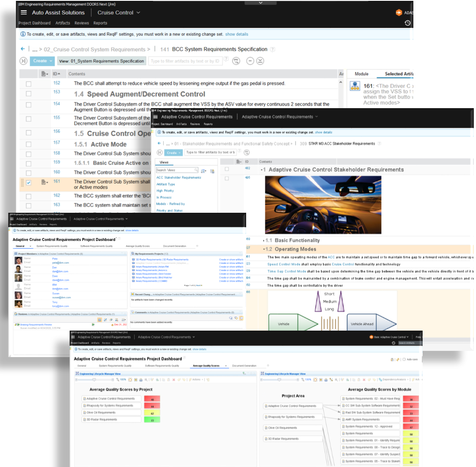Adjust zoom slider in Quality Scores by Project panel
Image resolution: width=476 pixels, height=467 pixels.
[94, 380]
